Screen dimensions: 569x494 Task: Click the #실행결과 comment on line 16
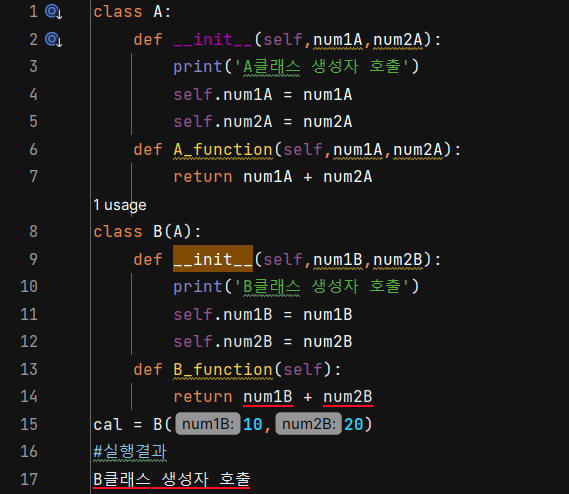[x=130, y=452]
